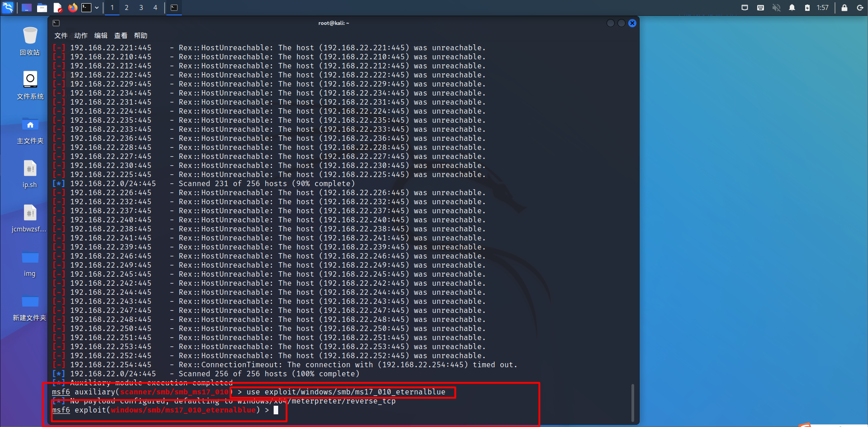Expand the terminal launcher dropdown arrow
868x427 pixels.
point(97,8)
